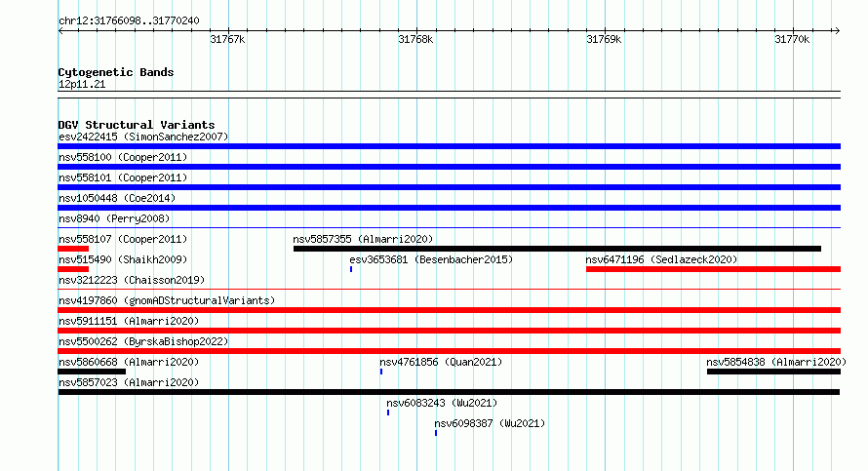Click the 12p11.21 cytogenetic band label
The width and height of the screenshot is (868, 471).
coord(82,85)
